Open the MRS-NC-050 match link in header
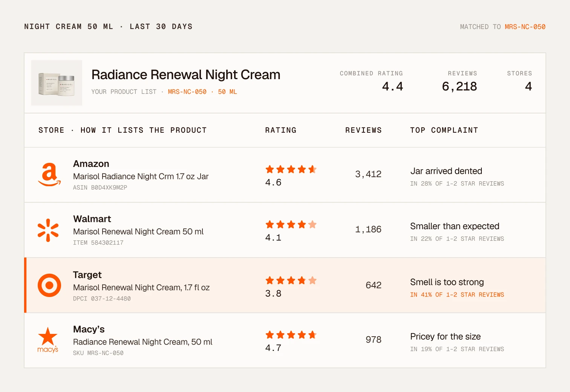Image resolution: width=570 pixels, height=392 pixels. (525, 27)
